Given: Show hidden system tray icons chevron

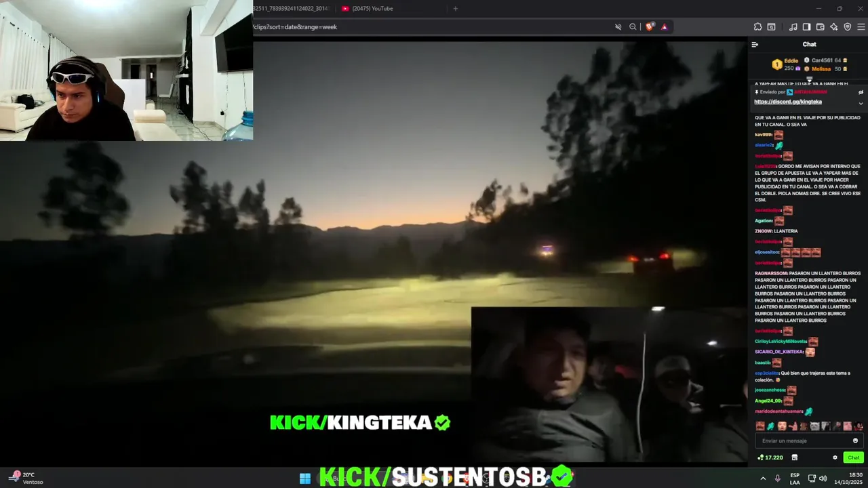Looking at the screenshot, I should (x=763, y=479).
